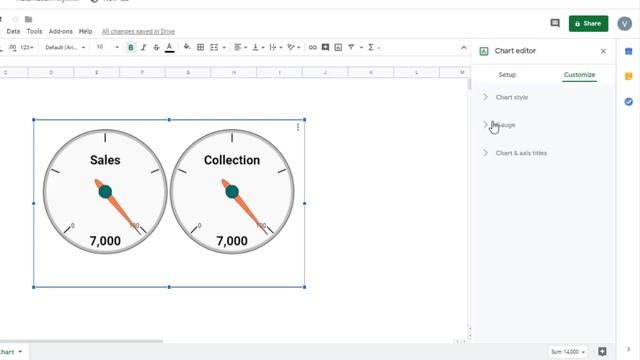
Task: Increase decimal places button
Action: (x=12, y=47)
